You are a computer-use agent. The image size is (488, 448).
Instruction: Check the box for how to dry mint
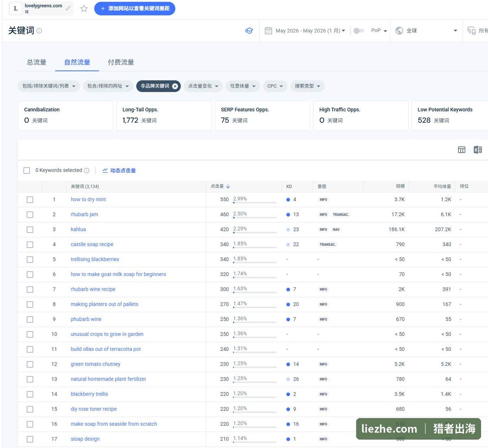[x=30, y=200]
